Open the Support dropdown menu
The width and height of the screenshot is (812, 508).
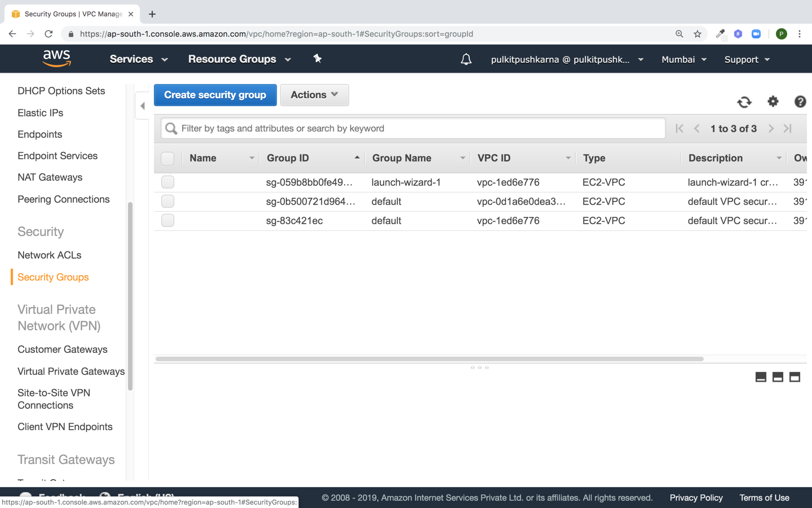coord(747,59)
